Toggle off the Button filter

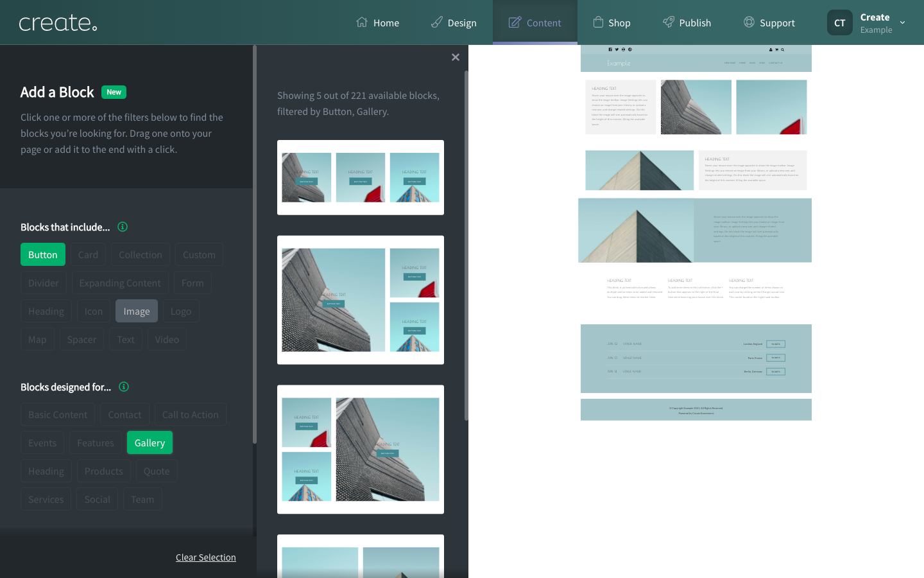pyautogui.click(x=43, y=254)
